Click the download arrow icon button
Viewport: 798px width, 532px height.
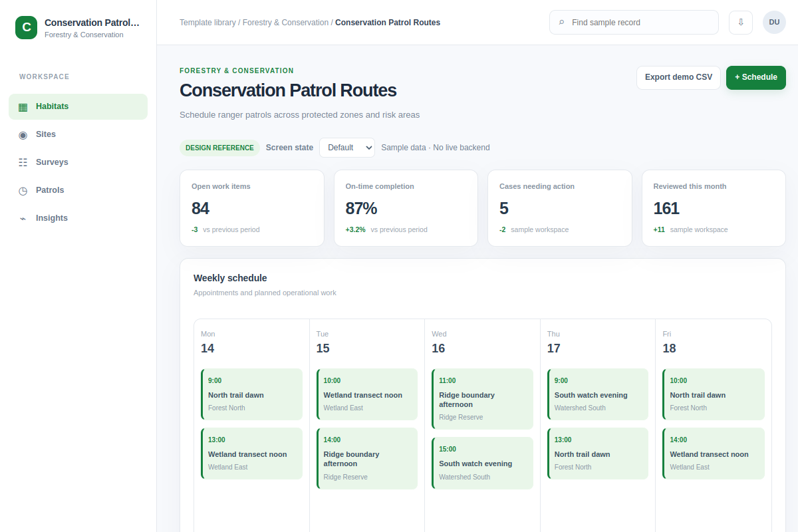coord(741,22)
